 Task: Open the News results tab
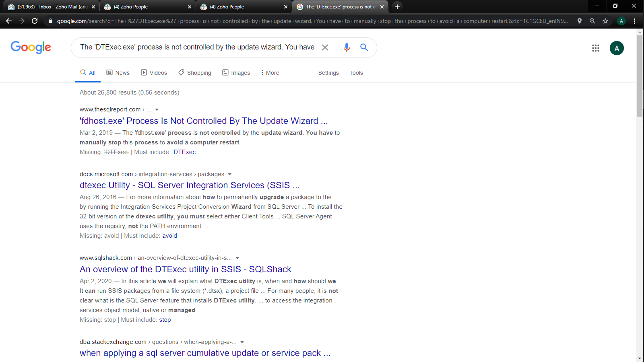pyautogui.click(x=118, y=73)
